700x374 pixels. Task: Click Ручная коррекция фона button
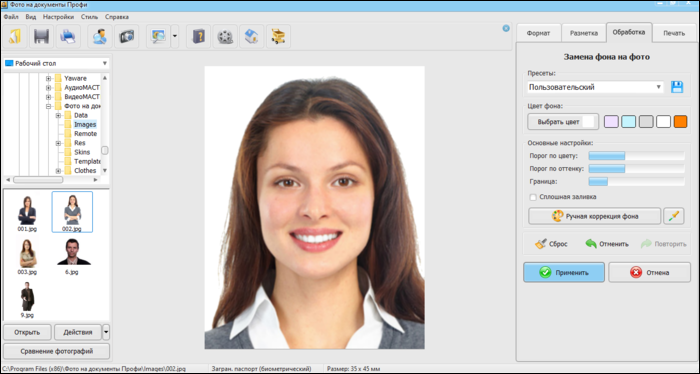[x=595, y=216]
